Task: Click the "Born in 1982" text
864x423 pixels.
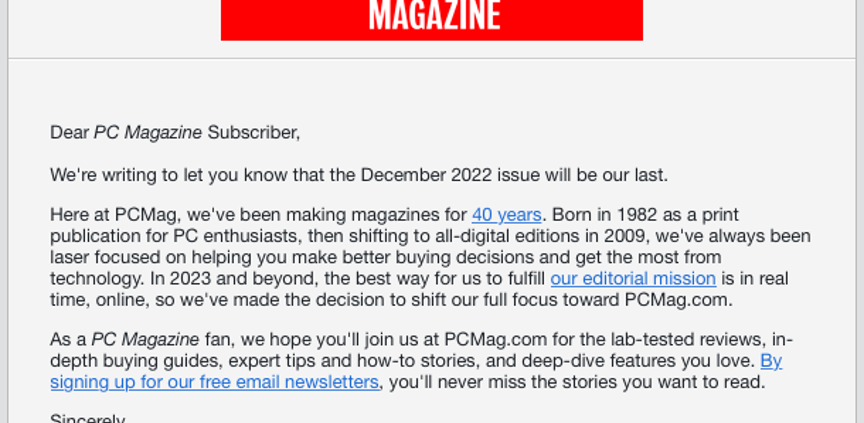Action: tap(598, 214)
